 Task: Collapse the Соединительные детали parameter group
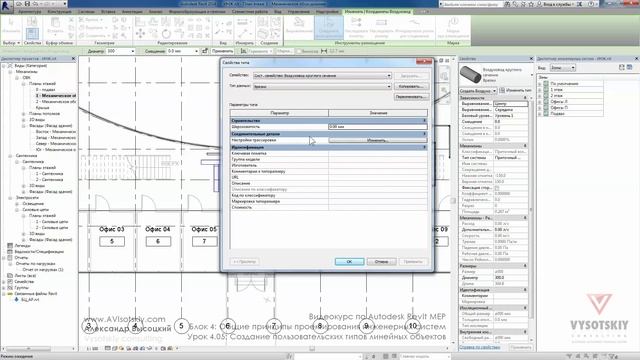(424, 134)
